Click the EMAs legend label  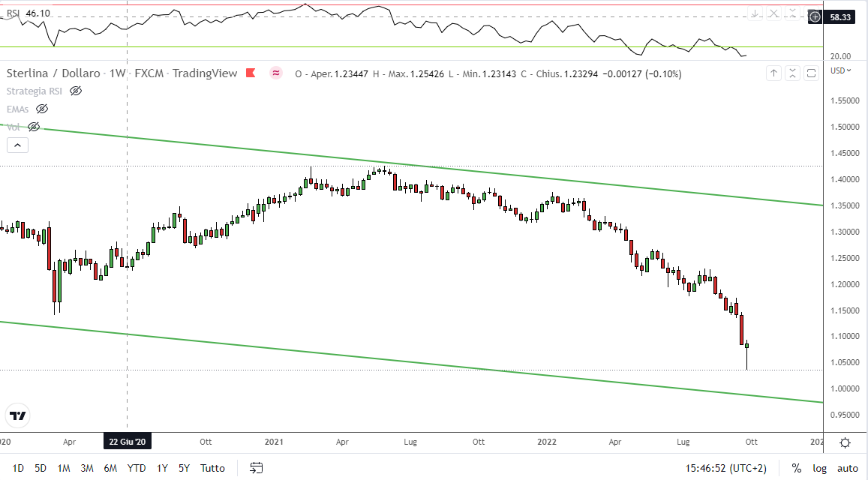coord(18,109)
